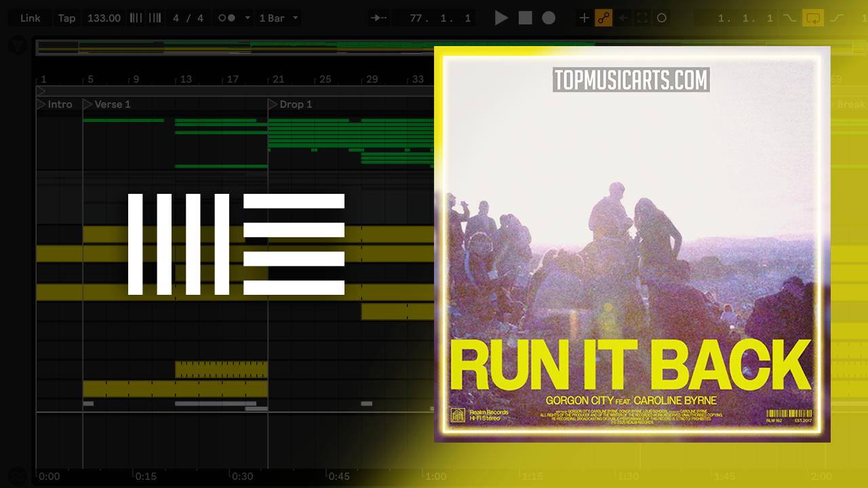
Task: Toggle the Follow playback arrow button
Action: pyautogui.click(x=379, y=18)
